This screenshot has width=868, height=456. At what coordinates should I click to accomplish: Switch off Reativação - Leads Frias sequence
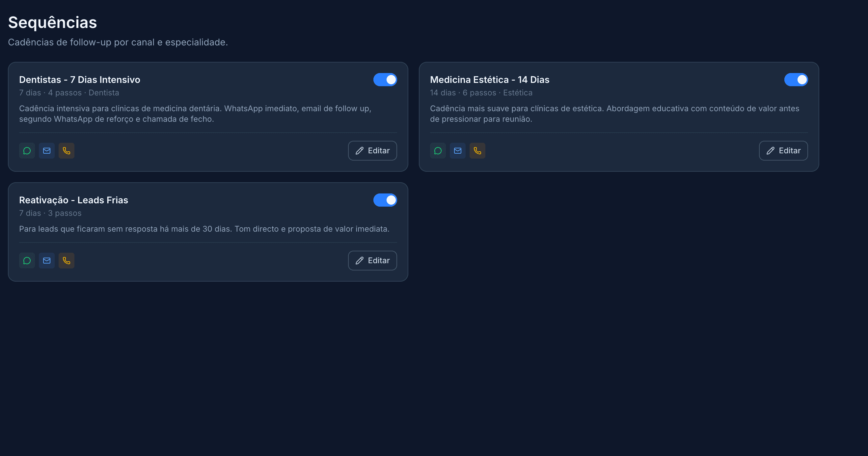(385, 200)
